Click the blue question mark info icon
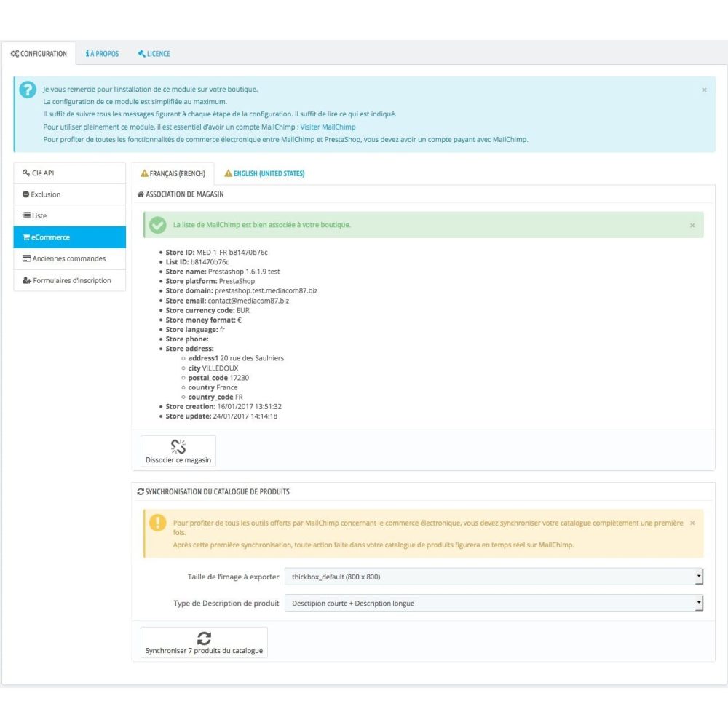Viewport: 728px width, 728px height. pyautogui.click(x=28, y=90)
